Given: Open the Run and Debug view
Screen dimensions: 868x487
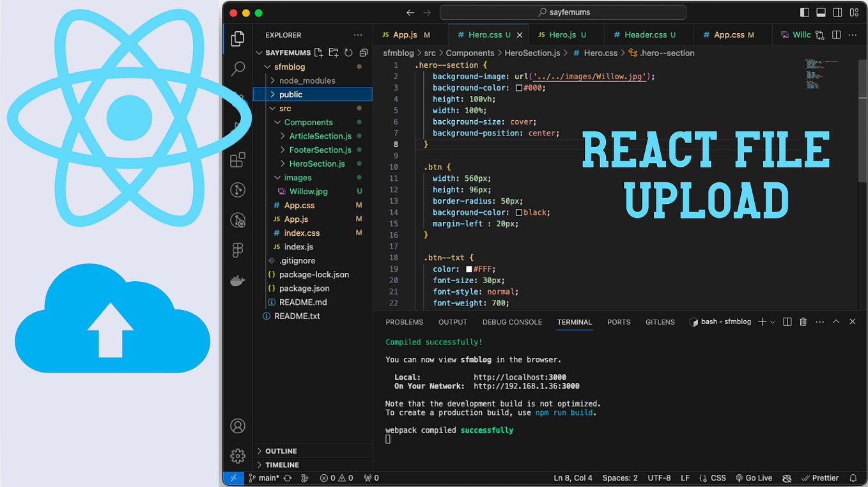Looking at the screenshot, I should point(238,128).
